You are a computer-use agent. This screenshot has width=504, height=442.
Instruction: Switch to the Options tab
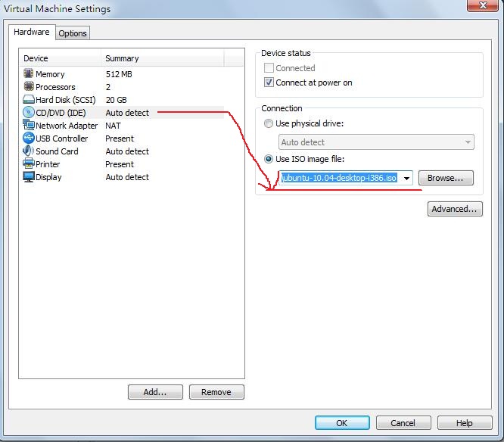(73, 33)
